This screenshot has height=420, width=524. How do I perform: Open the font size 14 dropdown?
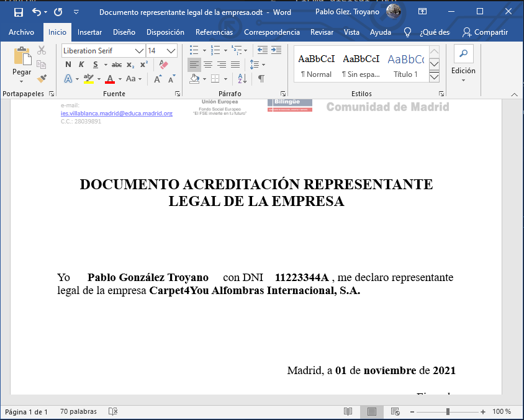point(171,51)
